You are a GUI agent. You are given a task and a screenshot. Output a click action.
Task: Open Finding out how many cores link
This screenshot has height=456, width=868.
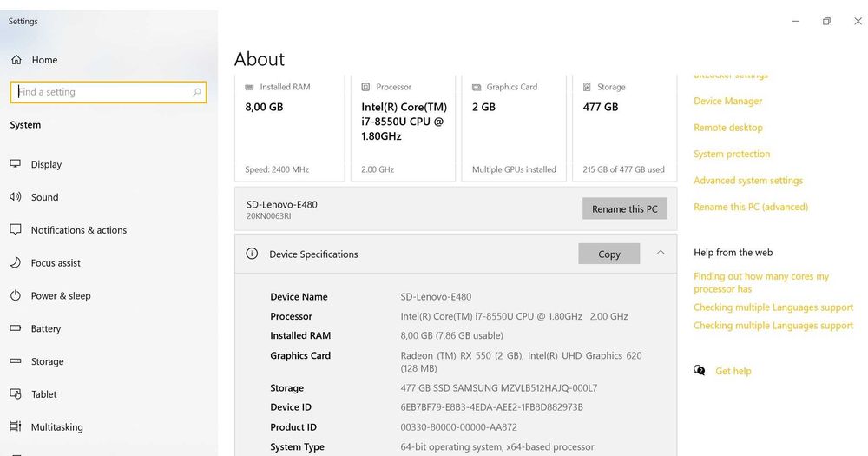pyautogui.click(x=761, y=282)
